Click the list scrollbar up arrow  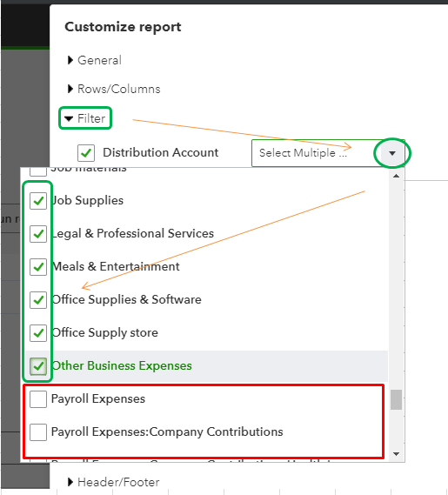[x=396, y=176]
